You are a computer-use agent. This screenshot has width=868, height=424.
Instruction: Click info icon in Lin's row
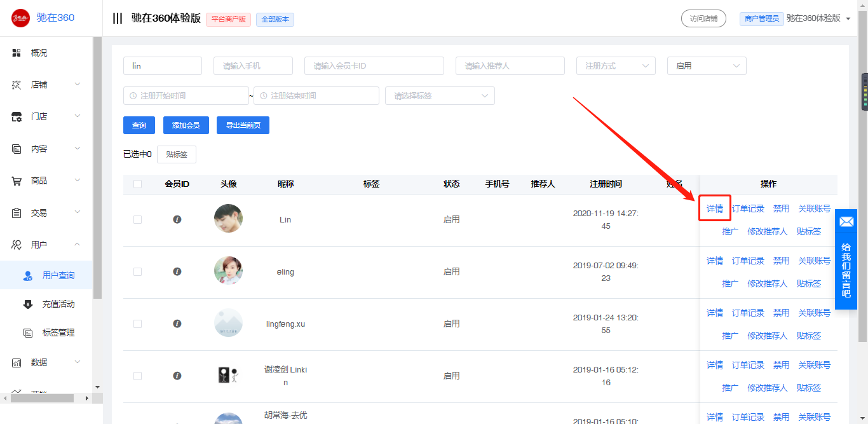(177, 219)
